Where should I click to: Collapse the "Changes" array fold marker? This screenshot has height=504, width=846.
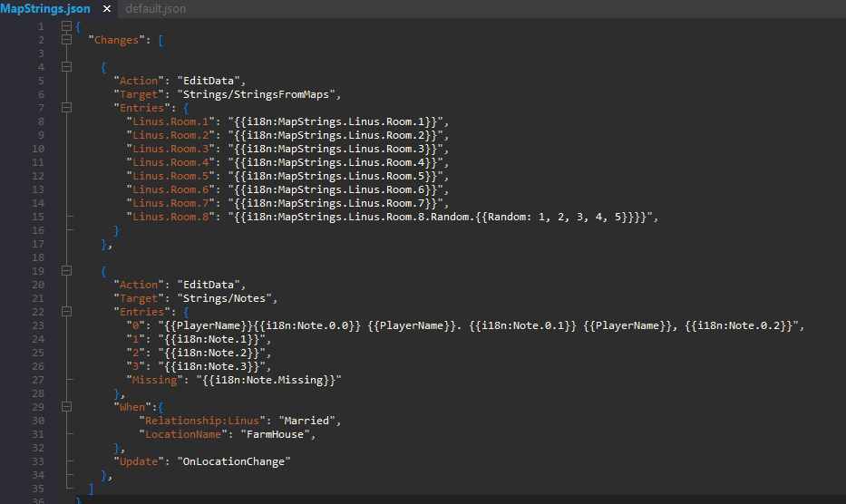point(66,40)
